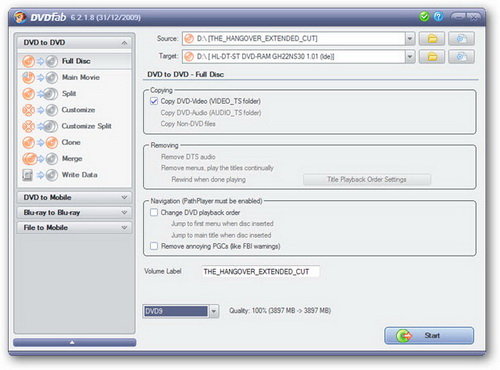Click the green checkmark settings icon
Viewport: 500px width, 370px height.
coord(424,16)
